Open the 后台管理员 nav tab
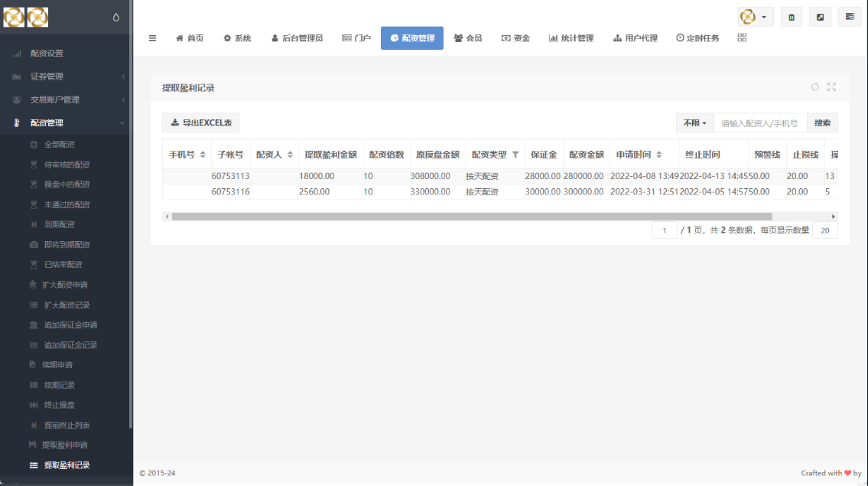The width and height of the screenshot is (868, 486). [297, 38]
